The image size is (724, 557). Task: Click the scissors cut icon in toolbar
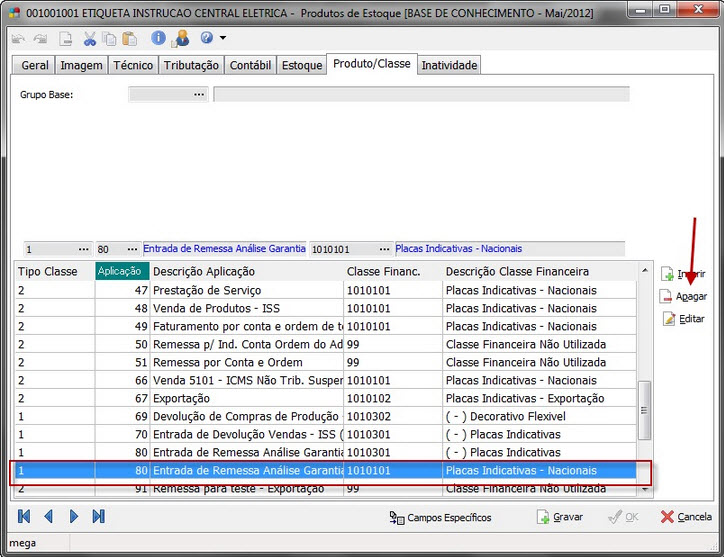90,39
